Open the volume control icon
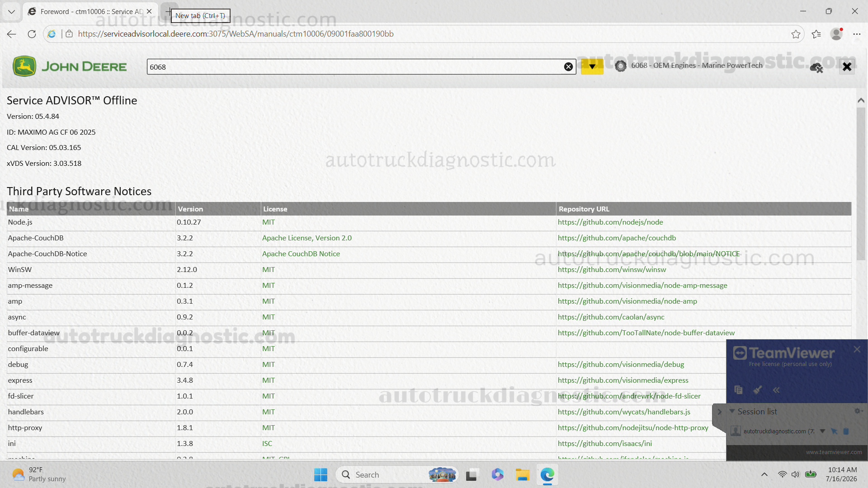The height and width of the screenshot is (488, 868). 795,474
